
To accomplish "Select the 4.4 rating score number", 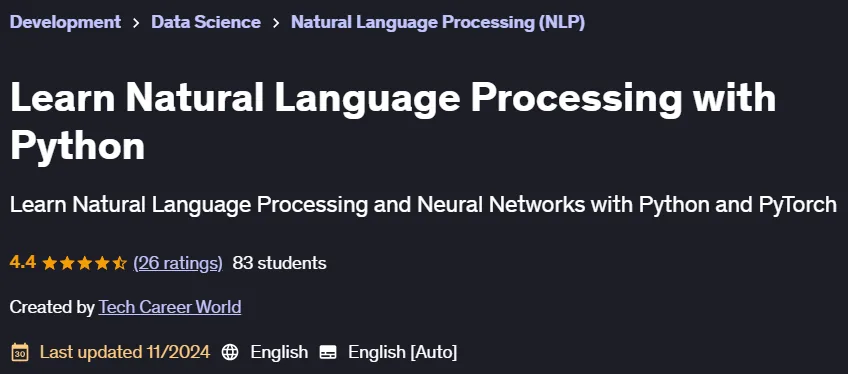I will coord(23,263).
